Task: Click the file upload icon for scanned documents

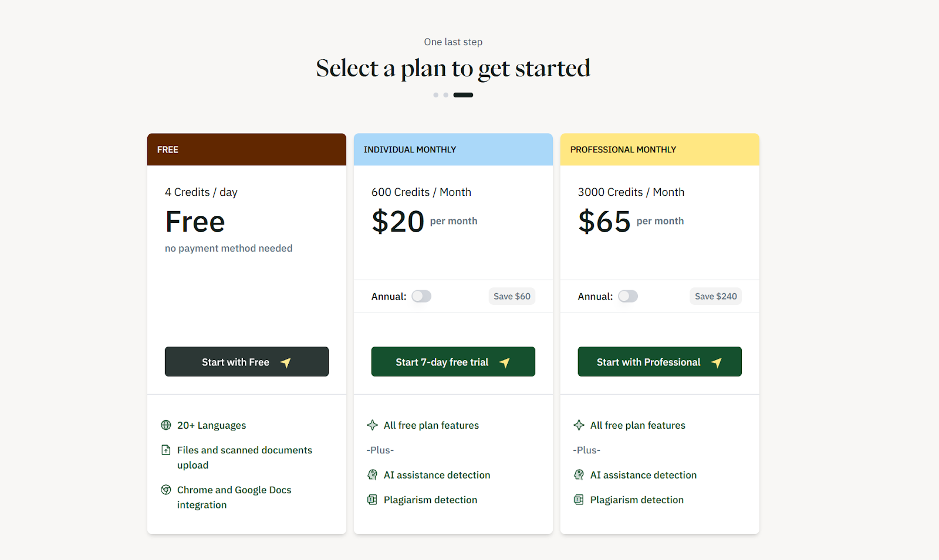Action: pos(166,450)
